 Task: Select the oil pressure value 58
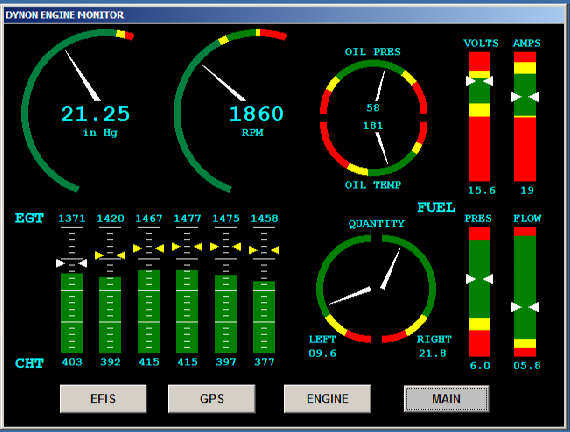(373, 108)
